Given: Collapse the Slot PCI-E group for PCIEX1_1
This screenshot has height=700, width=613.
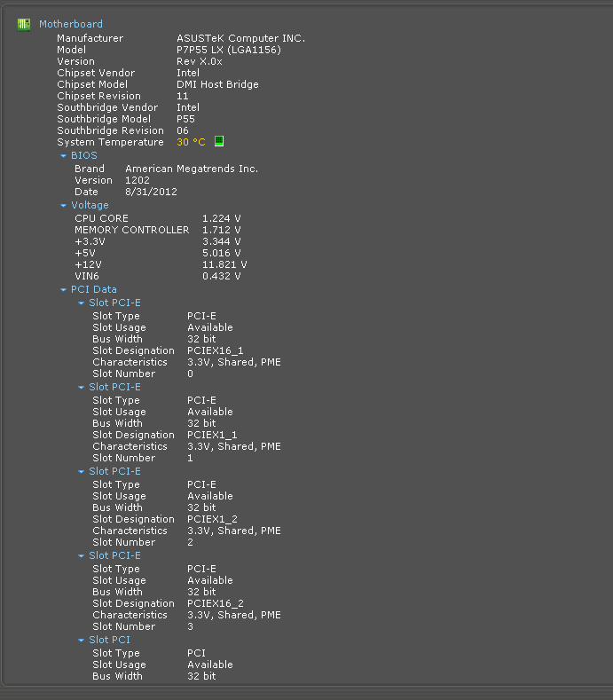Looking at the screenshot, I should pos(82,388).
